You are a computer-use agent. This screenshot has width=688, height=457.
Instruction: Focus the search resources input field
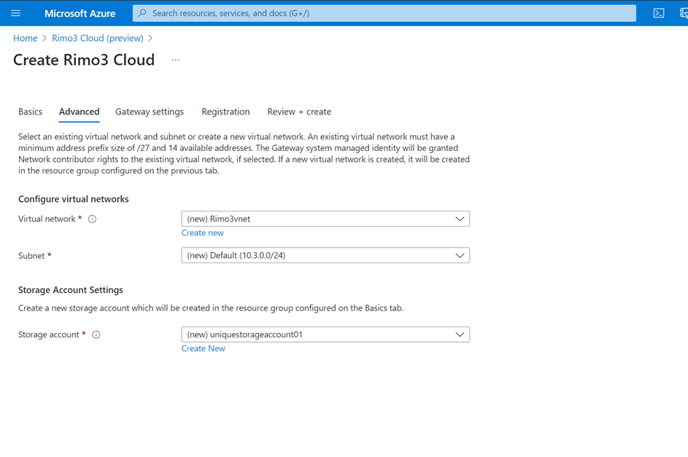pos(384,13)
